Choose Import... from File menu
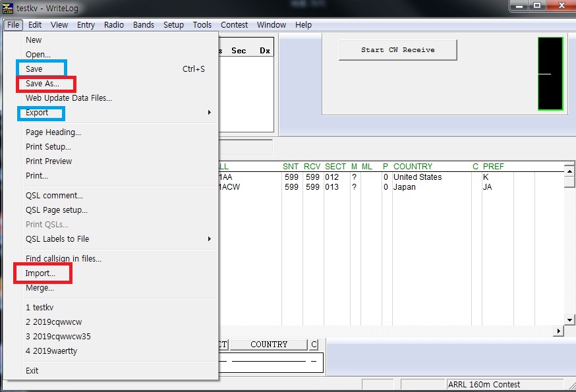This screenshot has width=576, height=392. pyautogui.click(x=110, y=273)
